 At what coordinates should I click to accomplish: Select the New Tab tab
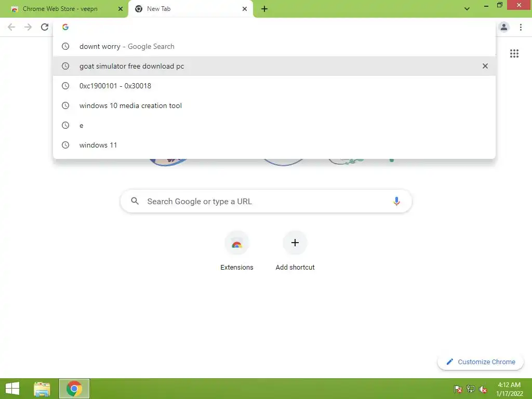point(190,9)
